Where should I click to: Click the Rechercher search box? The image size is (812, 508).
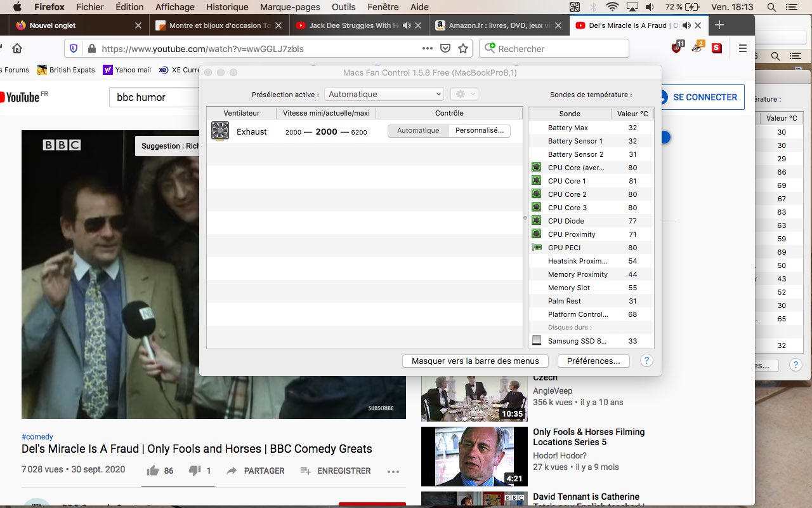click(x=554, y=48)
